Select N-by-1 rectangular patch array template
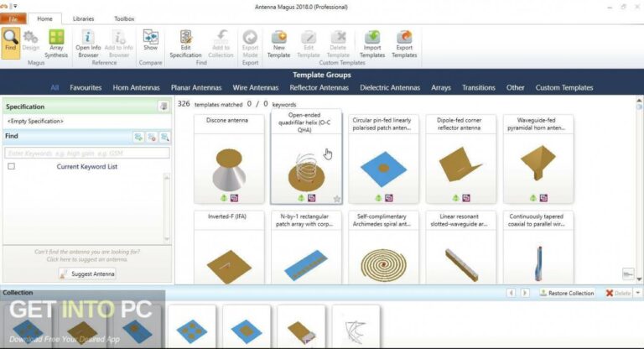644x349 pixels. (x=306, y=247)
